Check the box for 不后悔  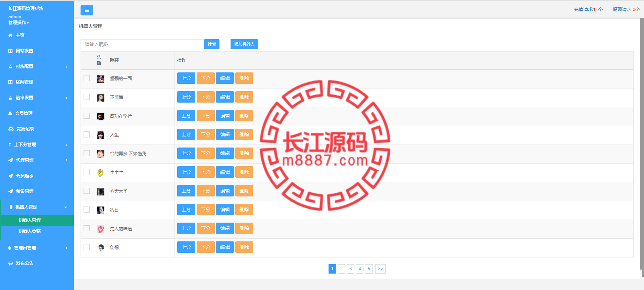click(87, 97)
